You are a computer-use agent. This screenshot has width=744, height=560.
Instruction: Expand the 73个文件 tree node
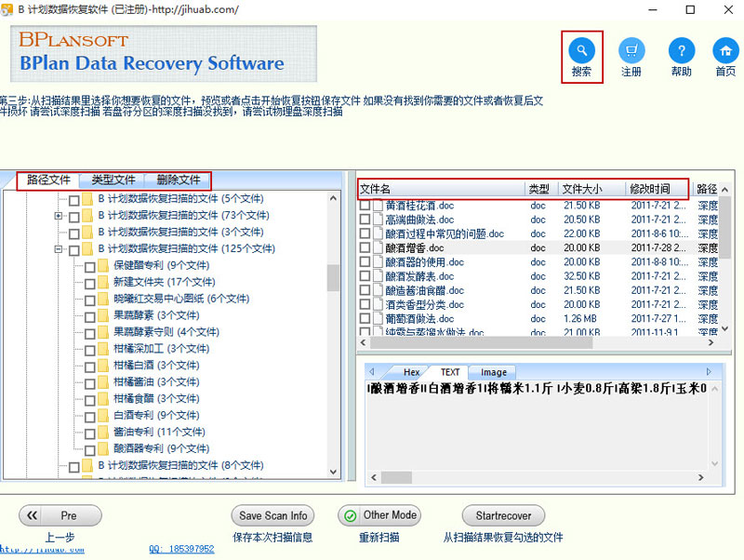pos(59,216)
